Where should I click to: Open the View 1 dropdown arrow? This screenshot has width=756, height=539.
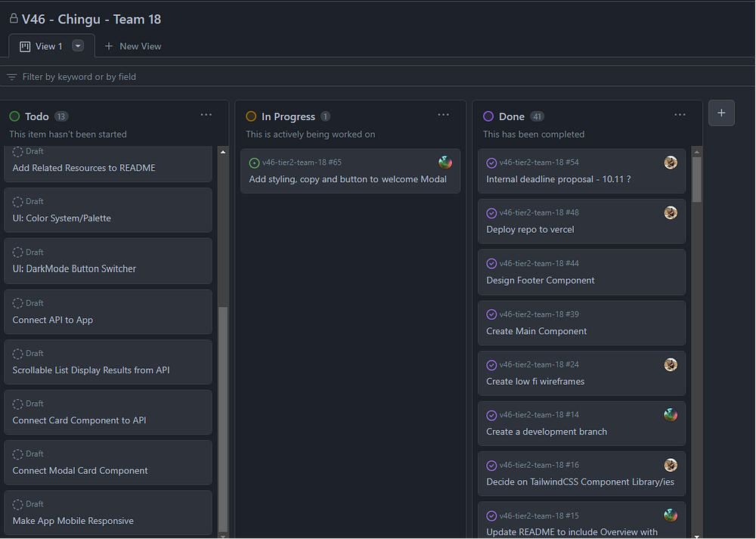tap(78, 46)
